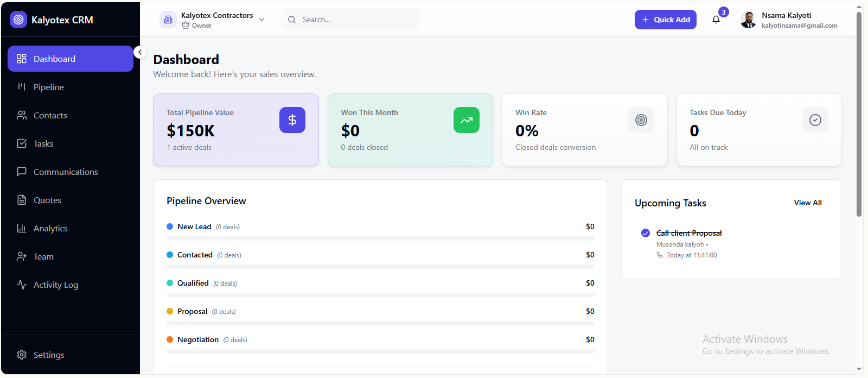The image size is (868, 378).
Task: Expand the Kalyotex Contractors workspace dropdown
Action: [261, 20]
